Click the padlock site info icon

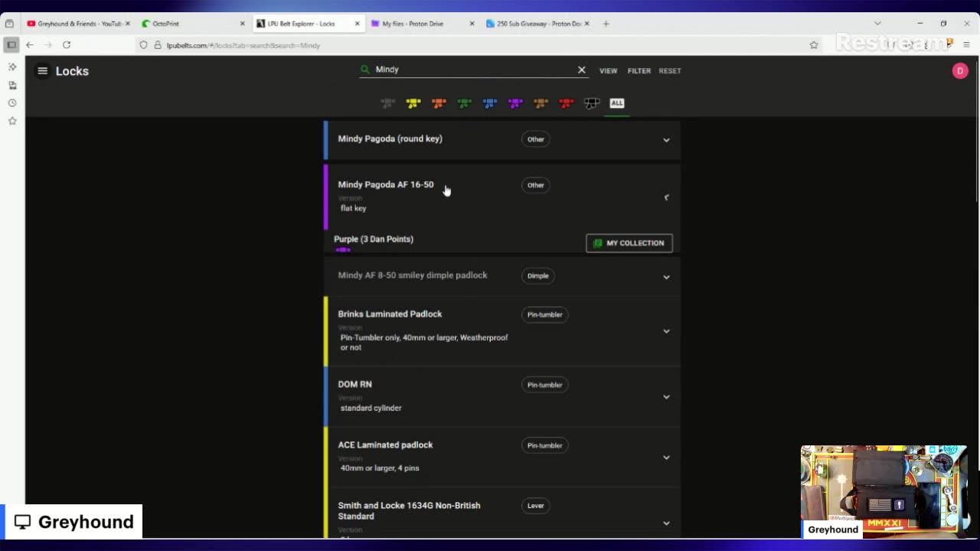(158, 45)
